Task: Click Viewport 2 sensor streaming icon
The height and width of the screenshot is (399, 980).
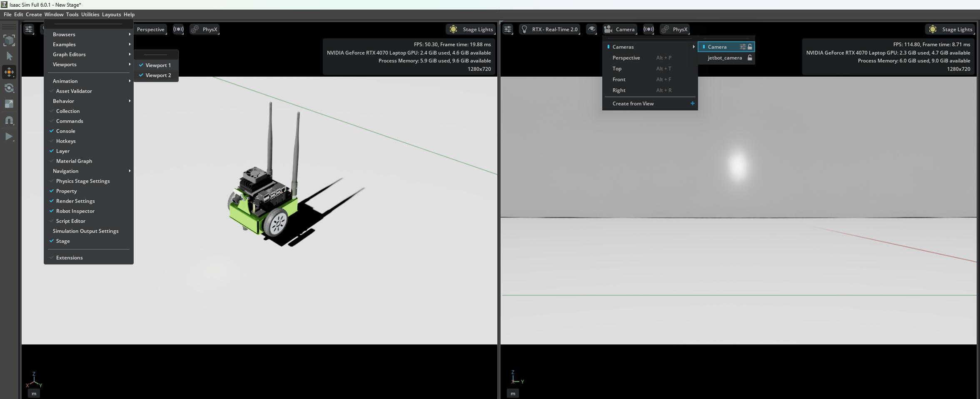Action: point(648,29)
